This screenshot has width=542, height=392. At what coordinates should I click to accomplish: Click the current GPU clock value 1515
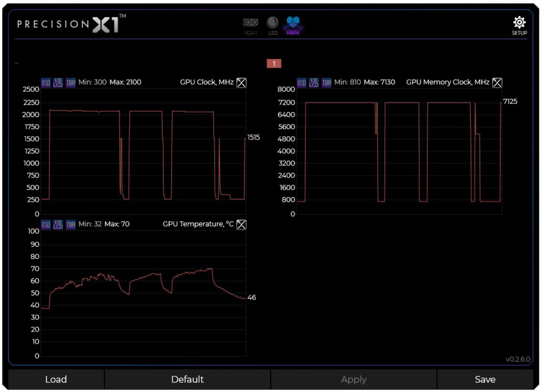pyautogui.click(x=253, y=138)
